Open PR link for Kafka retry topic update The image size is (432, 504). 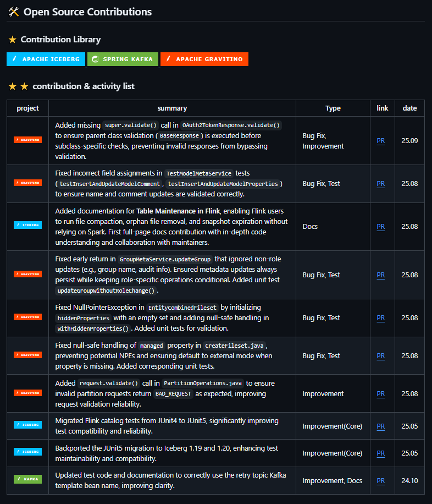coord(380,480)
